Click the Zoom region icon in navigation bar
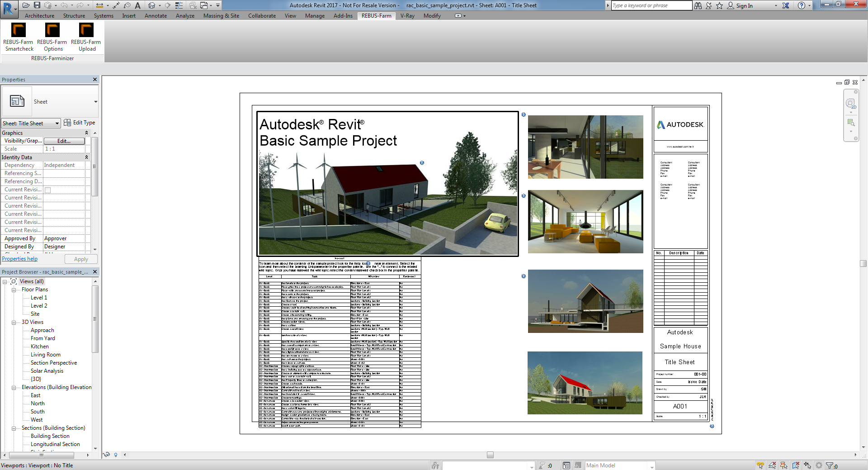 pyautogui.click(x=851, y=123)
